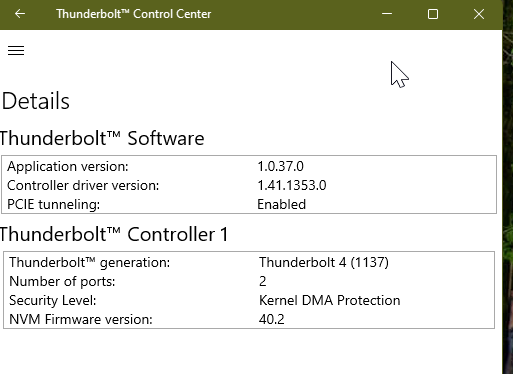The image size is (513, 374).
Task: Select the Thunderbolt Software section heading
Action: click(x=102, y=138)
